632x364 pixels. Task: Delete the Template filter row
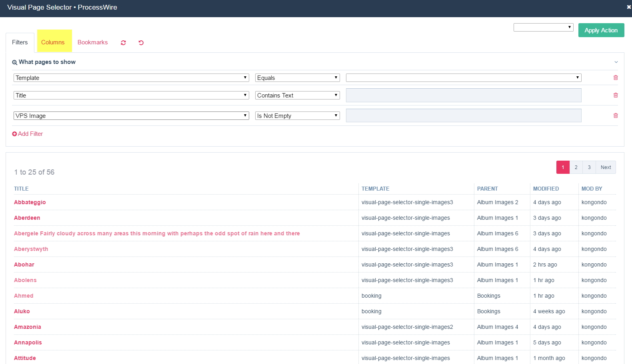click(x=616, y=78)
